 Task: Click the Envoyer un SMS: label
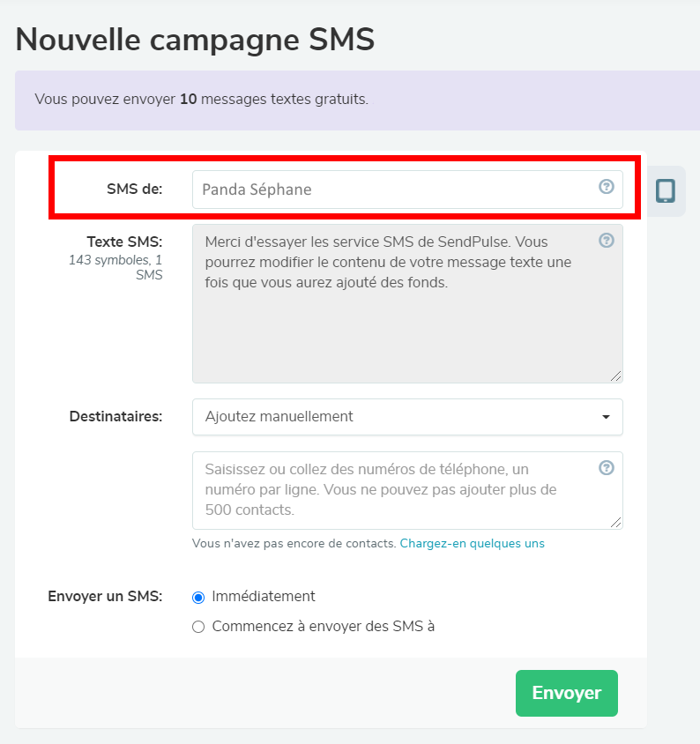pos(105,596)
